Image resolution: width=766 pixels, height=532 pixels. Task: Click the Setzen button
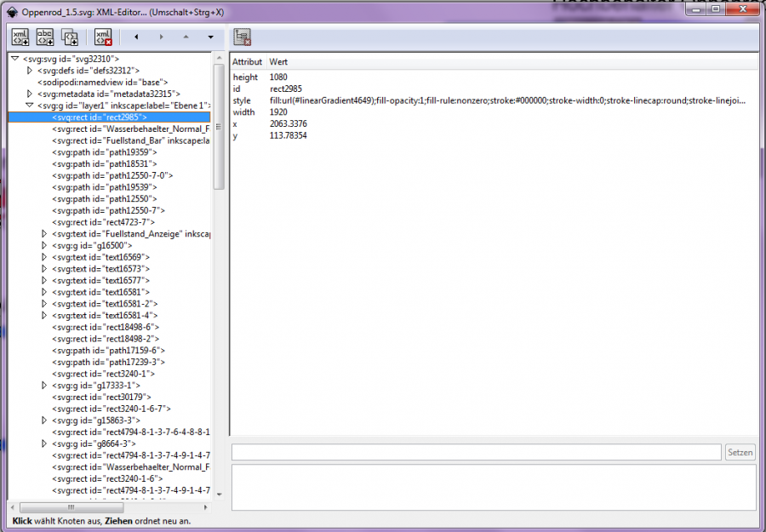click(739, 452)
